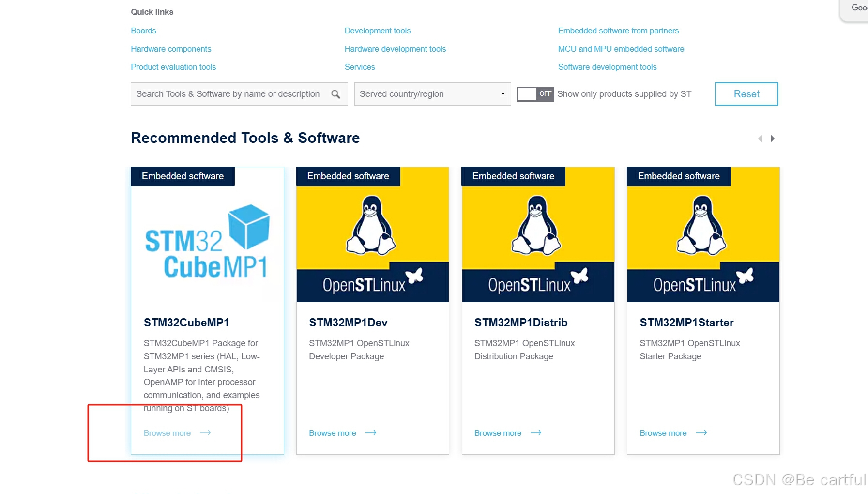Click Embedded software tag on STM32MP1Distrib card
The width and height of the screenshot is (868, 494).
[513, 176]
